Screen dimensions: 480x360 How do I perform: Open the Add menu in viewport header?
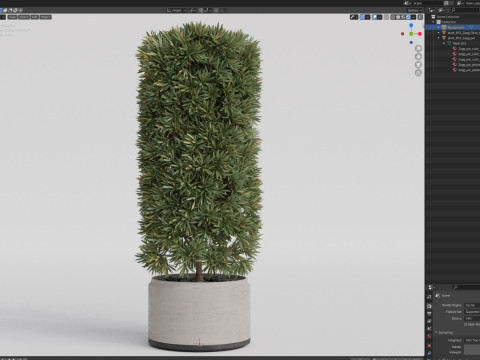pos(35,17)
